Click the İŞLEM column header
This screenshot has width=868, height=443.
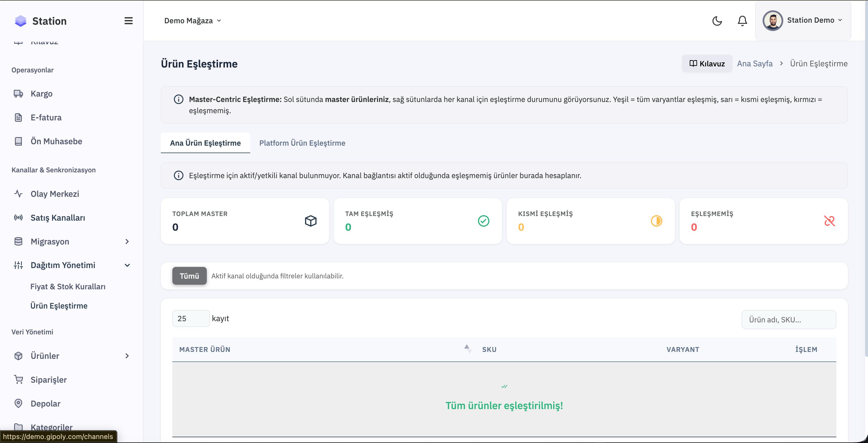806,349
